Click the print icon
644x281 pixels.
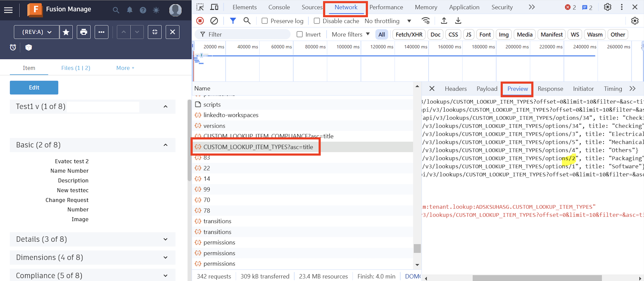coord(84,32)
